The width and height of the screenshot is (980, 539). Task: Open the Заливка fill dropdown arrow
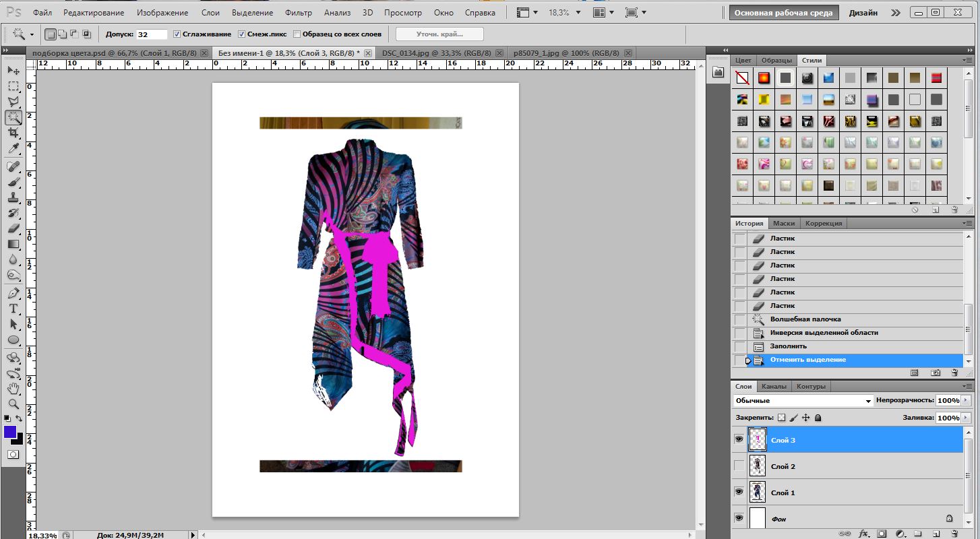pyautogui.click(x=967, y=418)
